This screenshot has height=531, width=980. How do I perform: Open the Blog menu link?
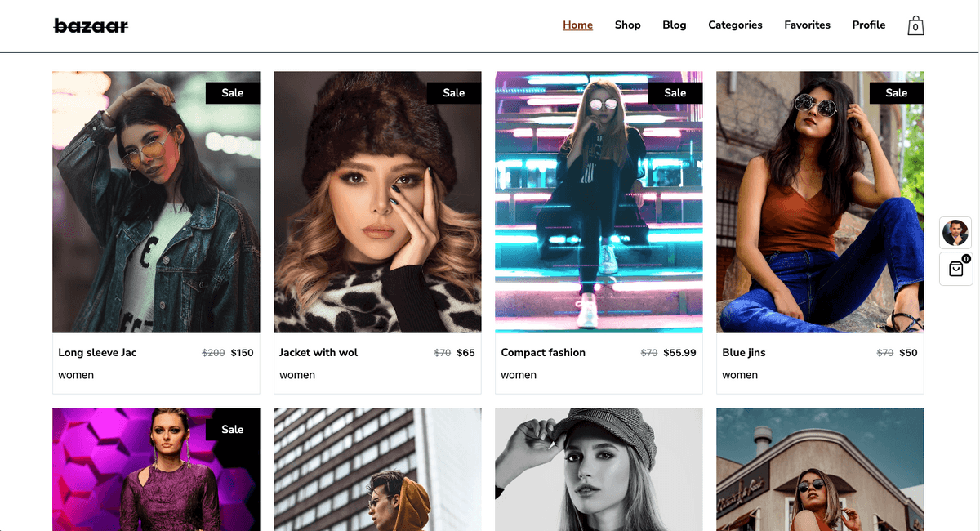674,25
